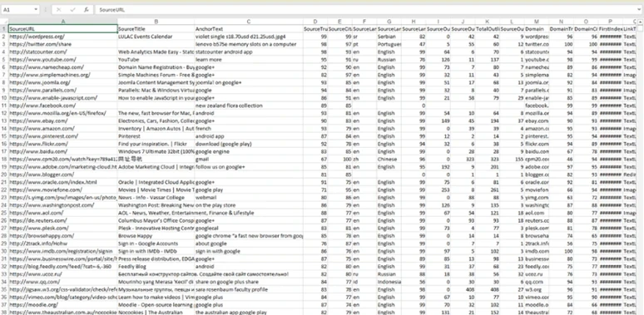Click title cell Feedly Blog

click(x=156, y=266)
